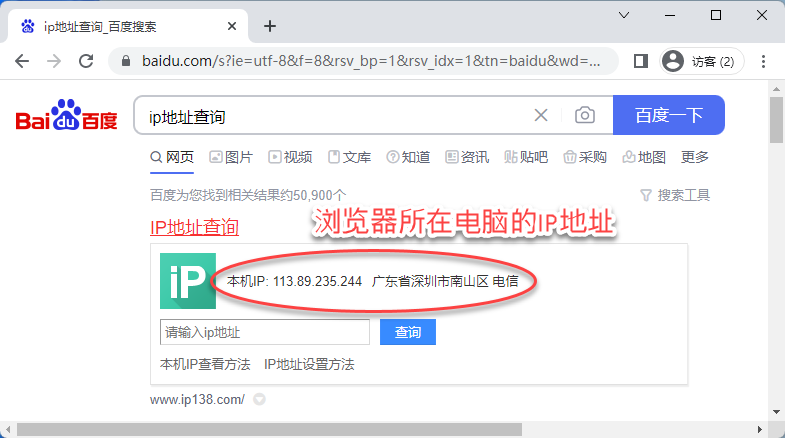This screenshot has height=438, width=785.
Task: Click the Baidu logo
Action: 67,115
